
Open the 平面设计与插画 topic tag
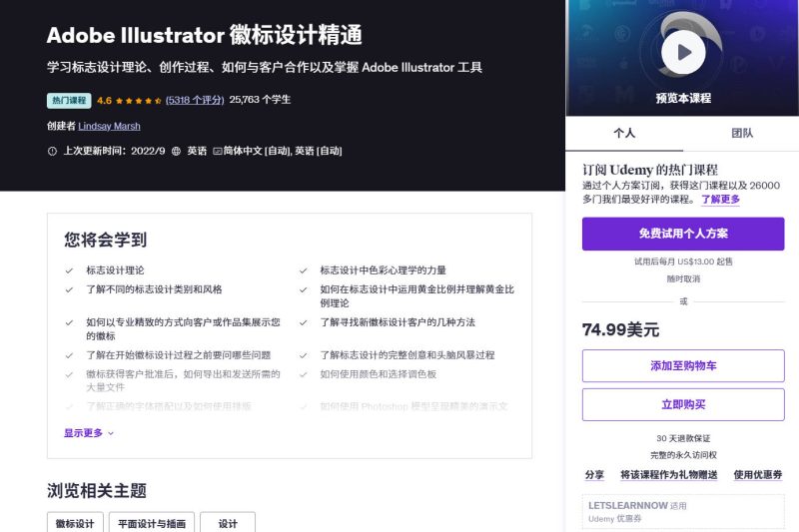click(x=152, y=523)
